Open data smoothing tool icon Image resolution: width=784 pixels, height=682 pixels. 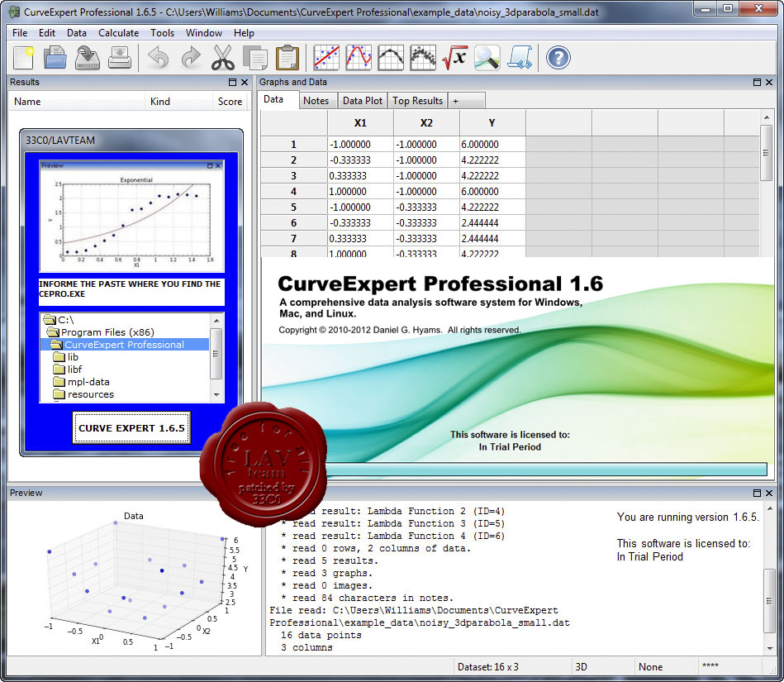point(422,58)
